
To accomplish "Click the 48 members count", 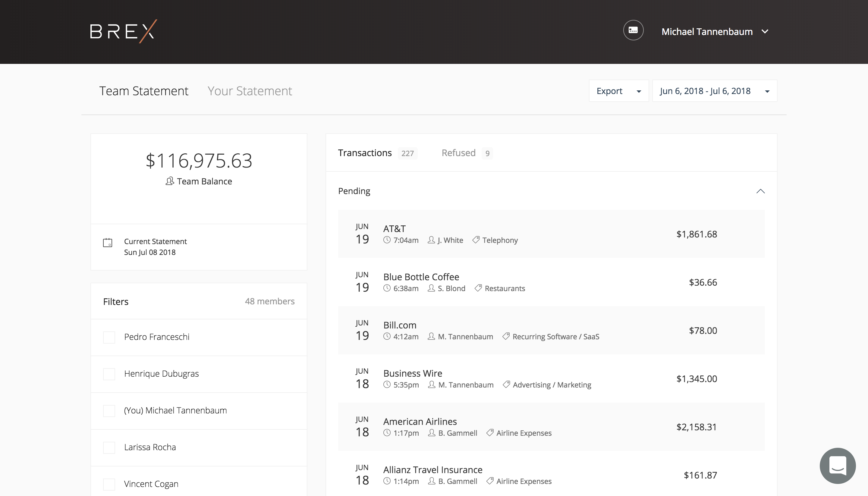I will 270,301.
